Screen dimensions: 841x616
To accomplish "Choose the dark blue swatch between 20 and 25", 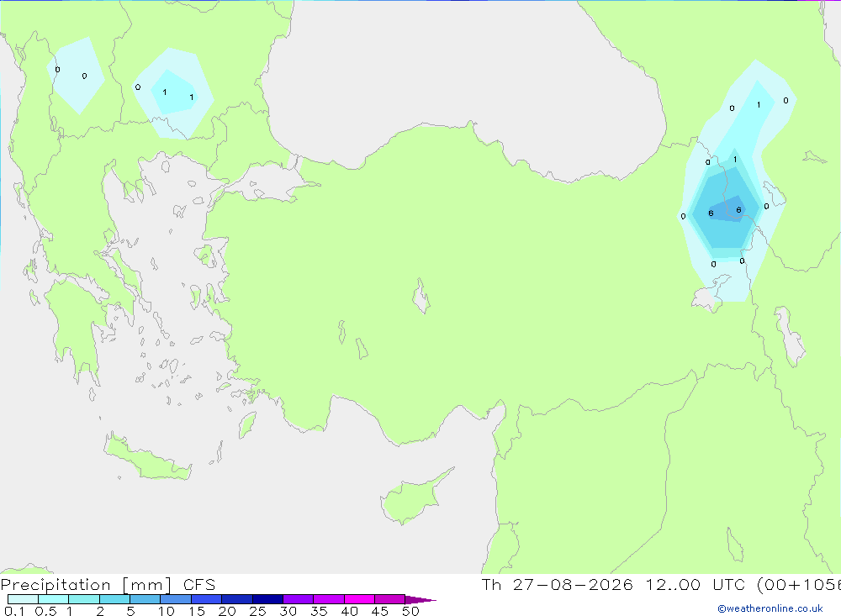I will [x=237, y=599].
